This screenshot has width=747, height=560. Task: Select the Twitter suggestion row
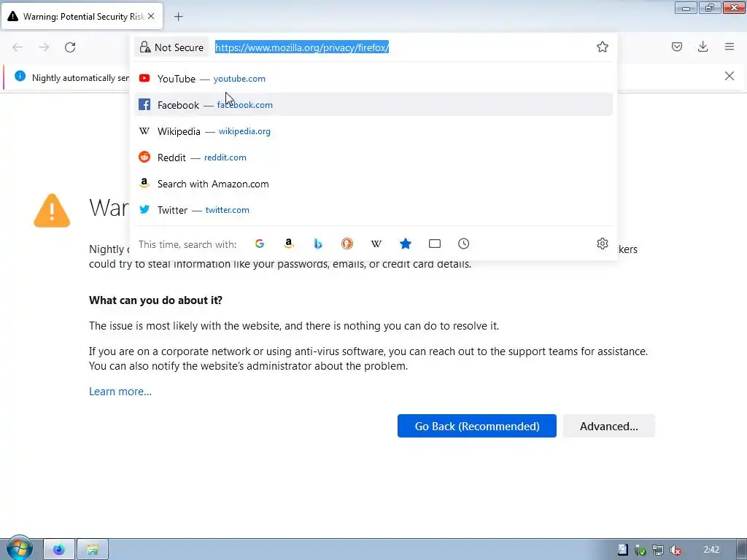click(x=373, y=210)
